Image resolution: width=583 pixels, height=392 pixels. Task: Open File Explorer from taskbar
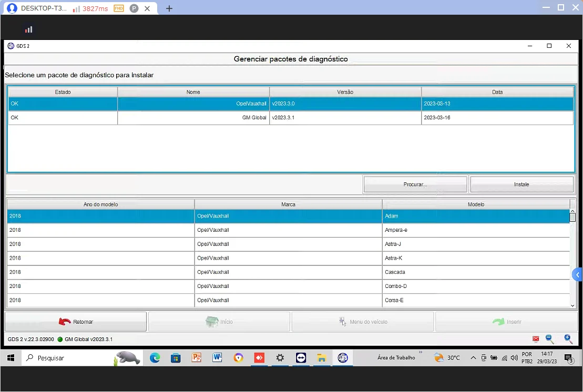coord(322,358)
